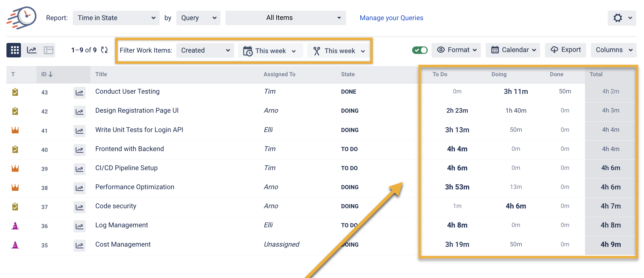Open chart icon for Code security row
Viewport: 644px width, 278px height.
(x=79, y=207)
